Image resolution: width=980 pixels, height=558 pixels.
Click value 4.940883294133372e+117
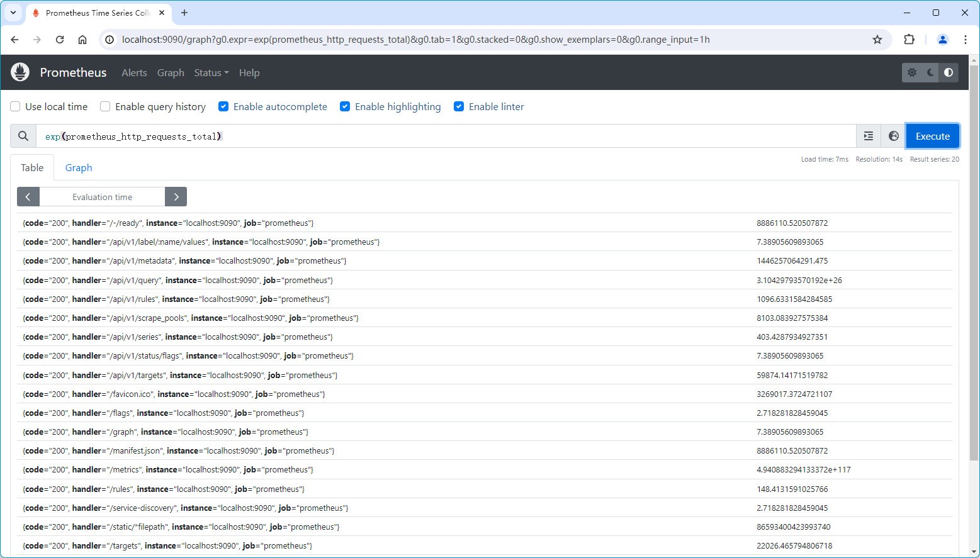(804, 469)
